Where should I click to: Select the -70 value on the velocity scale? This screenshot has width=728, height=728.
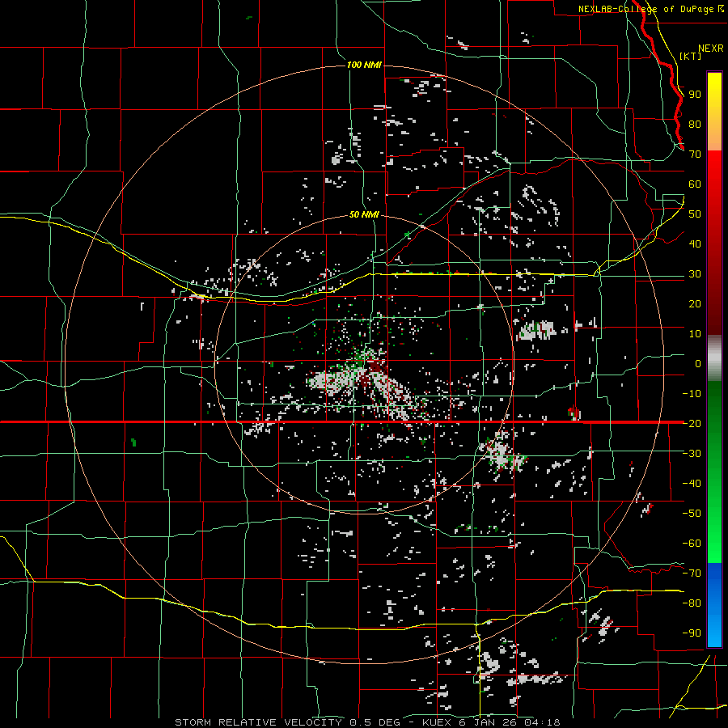692,574
